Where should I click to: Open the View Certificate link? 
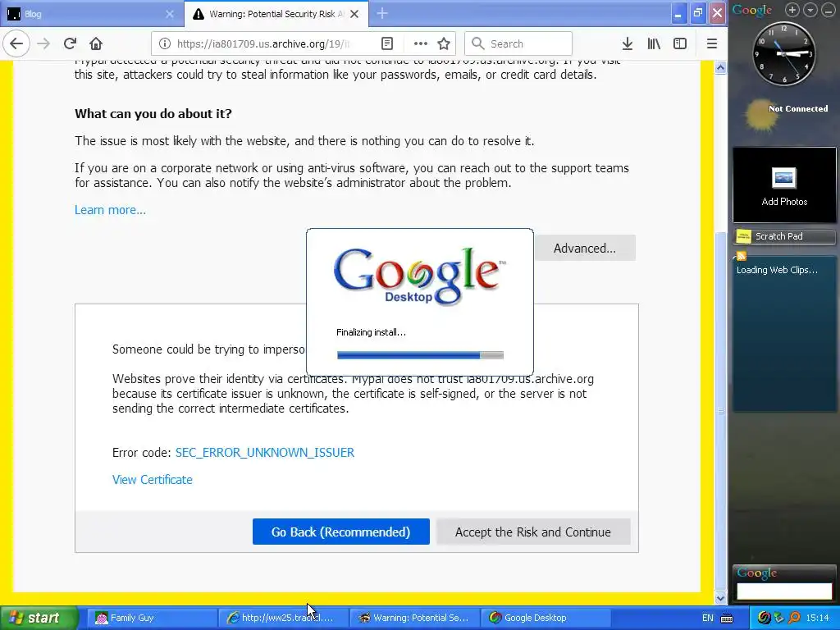click(x=152, y=479)
